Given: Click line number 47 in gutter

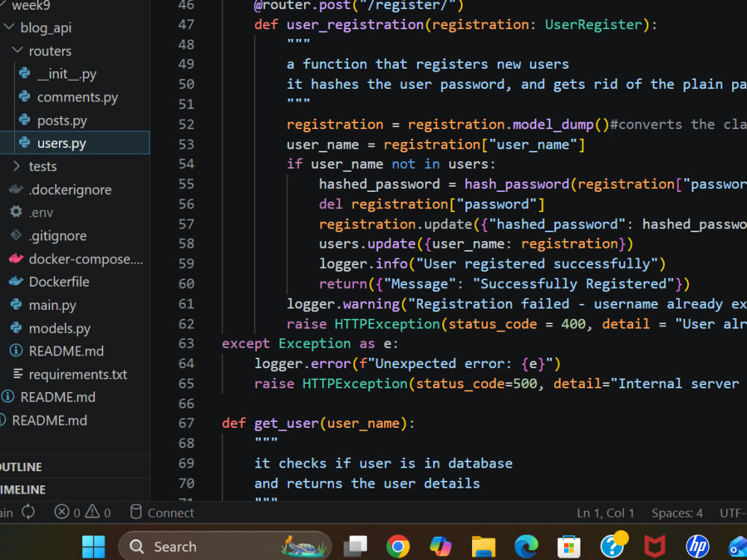Looking at the screenshot, I should click(186, 25).
